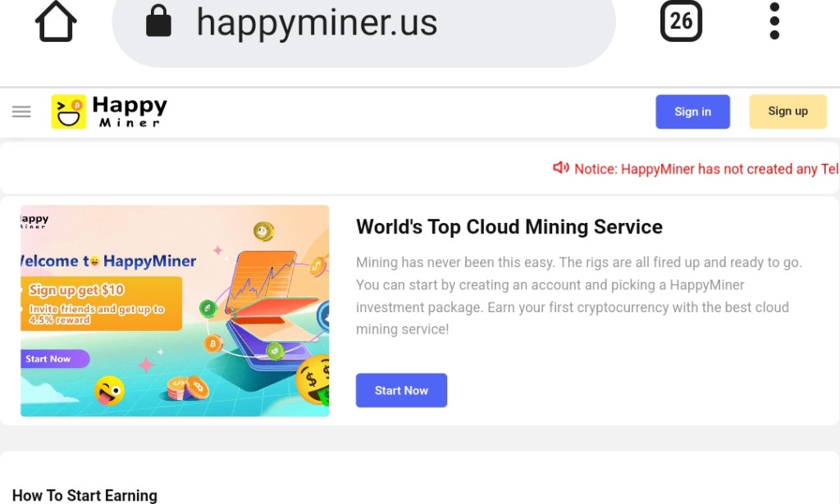
Task: Click the Sign up button
Action: pyautogui.click(x=787, y=111)
